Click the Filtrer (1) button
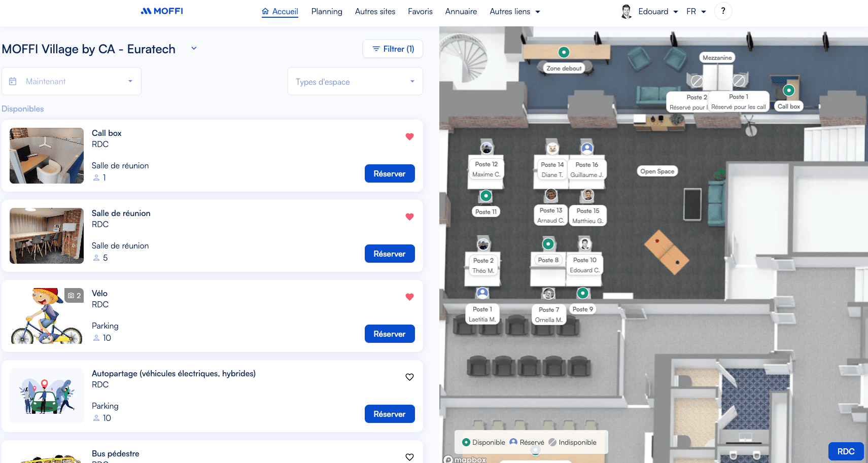Image resolution: width=868 pixels, height=463 pixels. point(393,49)
